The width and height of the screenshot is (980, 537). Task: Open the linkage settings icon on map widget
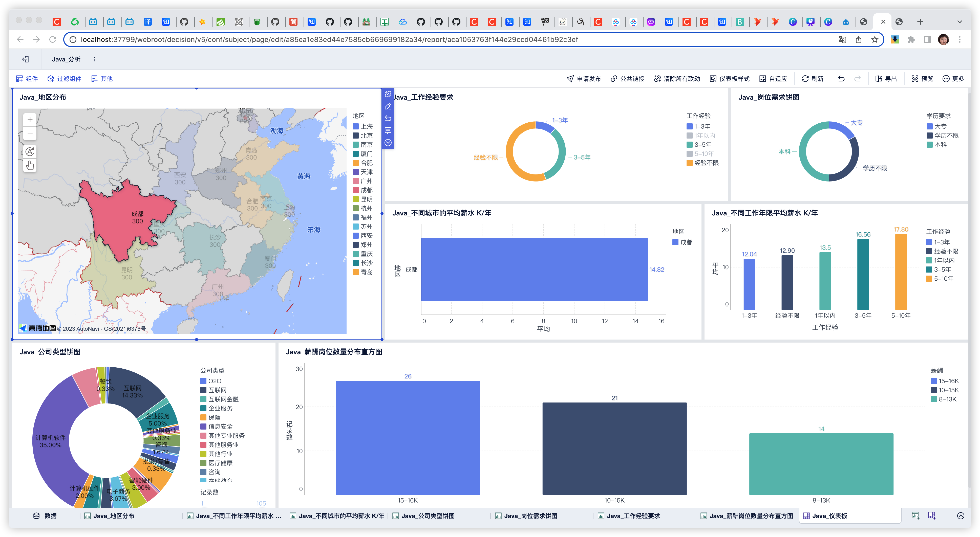388,94
